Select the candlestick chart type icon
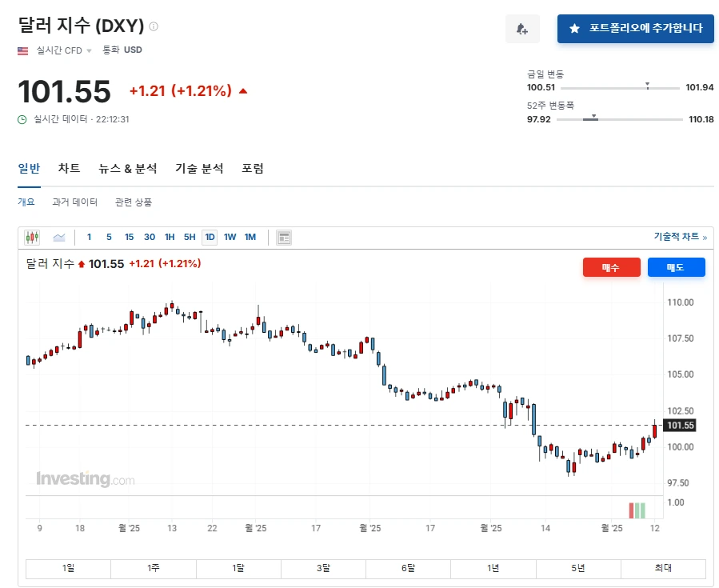The height and width of the screenshot is (588, 719). point(32,237)
